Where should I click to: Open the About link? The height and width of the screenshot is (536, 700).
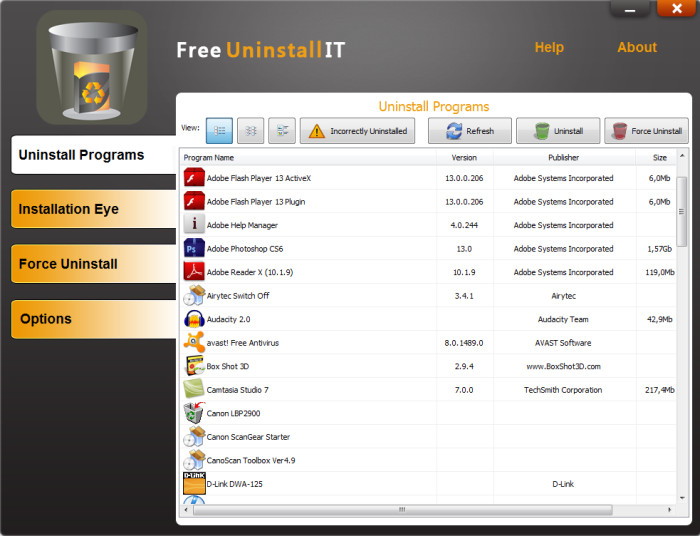click(x=637, y=47)
